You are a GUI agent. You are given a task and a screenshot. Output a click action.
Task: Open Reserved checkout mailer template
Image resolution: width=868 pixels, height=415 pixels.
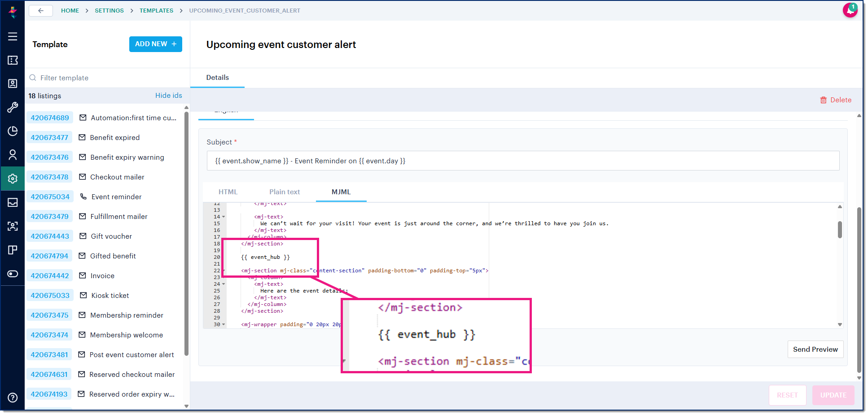(132, 374)
